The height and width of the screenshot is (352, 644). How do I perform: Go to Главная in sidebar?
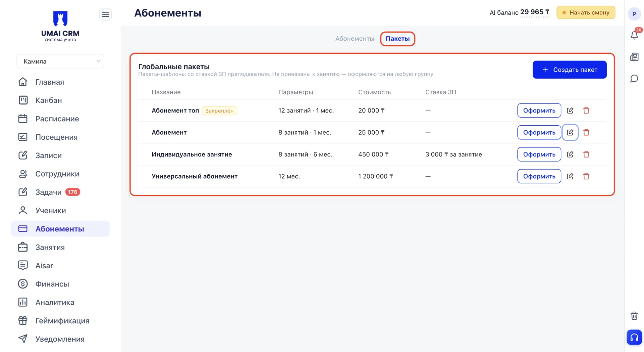[x=50, y=82]
